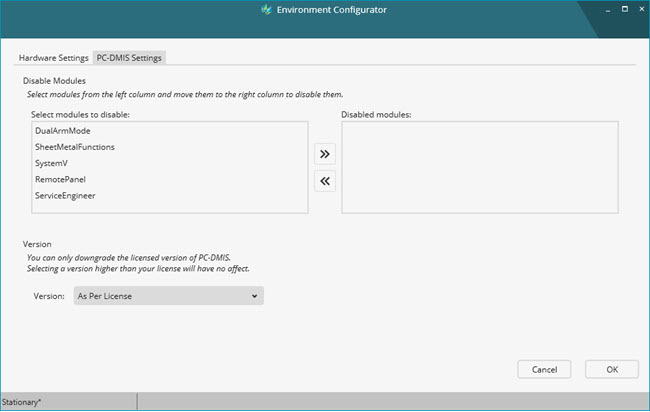Viewport: 650px width, 412px height.
Task: Switch to the Hardware Settings tab
Action: pyautogui.click(x=53, y=58)
